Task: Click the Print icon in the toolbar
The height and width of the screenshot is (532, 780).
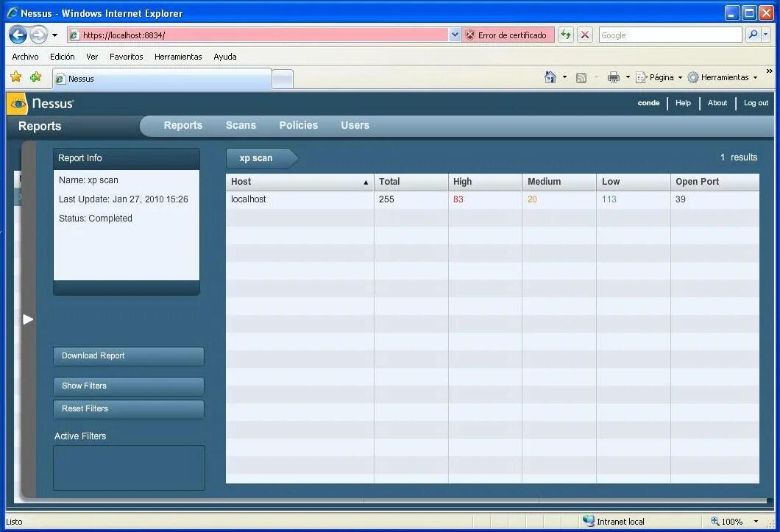Action: [614, 77]
